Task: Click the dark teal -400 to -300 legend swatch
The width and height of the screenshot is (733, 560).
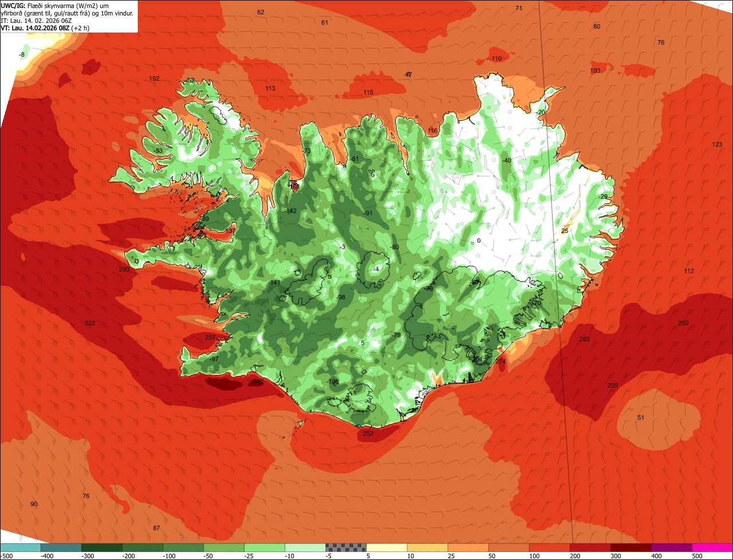Action: pos(61,547)
